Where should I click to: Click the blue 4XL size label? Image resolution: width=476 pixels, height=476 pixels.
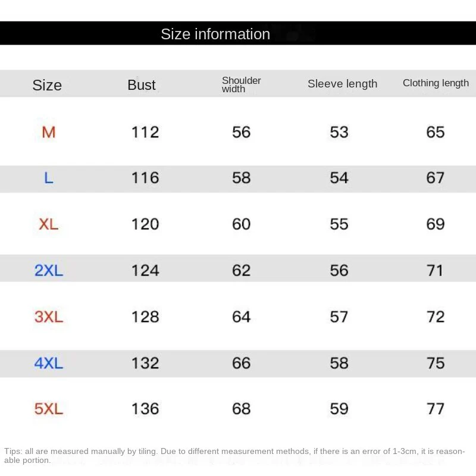coord(49,363)
